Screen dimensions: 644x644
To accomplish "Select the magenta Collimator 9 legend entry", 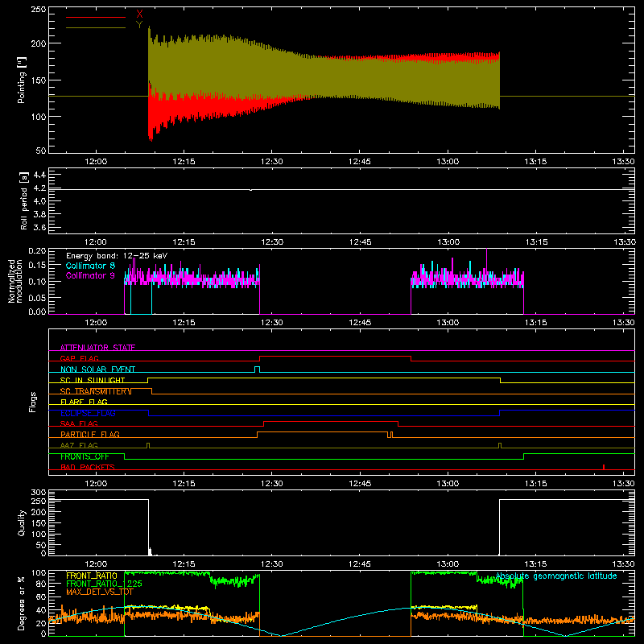I will tap(90, 275).
